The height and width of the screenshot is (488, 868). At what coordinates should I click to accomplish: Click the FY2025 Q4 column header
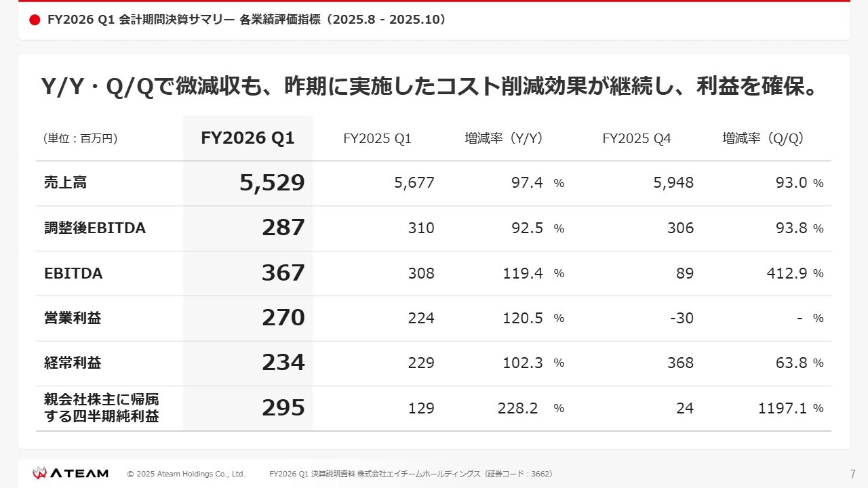coord(636,139)
